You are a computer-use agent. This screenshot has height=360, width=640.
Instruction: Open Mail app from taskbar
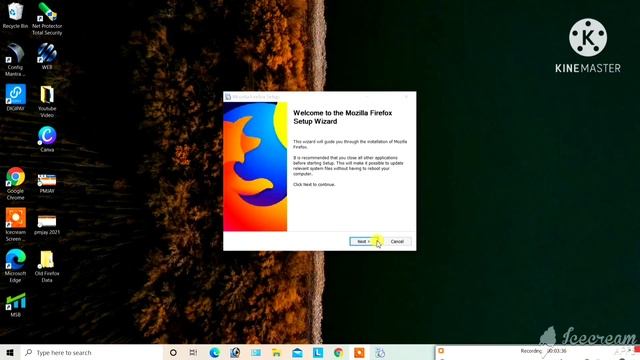coord(297,352)
